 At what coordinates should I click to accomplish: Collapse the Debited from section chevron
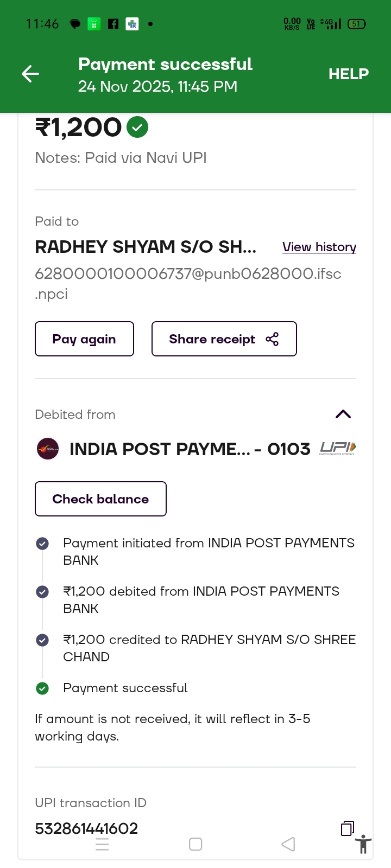click(343, 414)
